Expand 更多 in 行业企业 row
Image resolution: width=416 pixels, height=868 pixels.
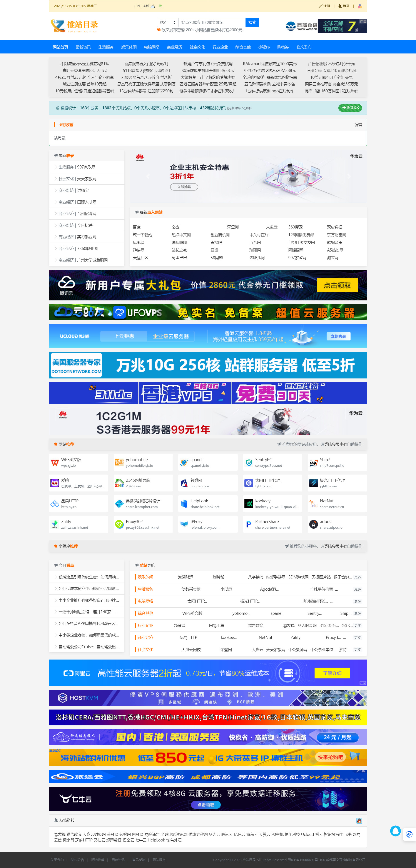coord(357,625)
